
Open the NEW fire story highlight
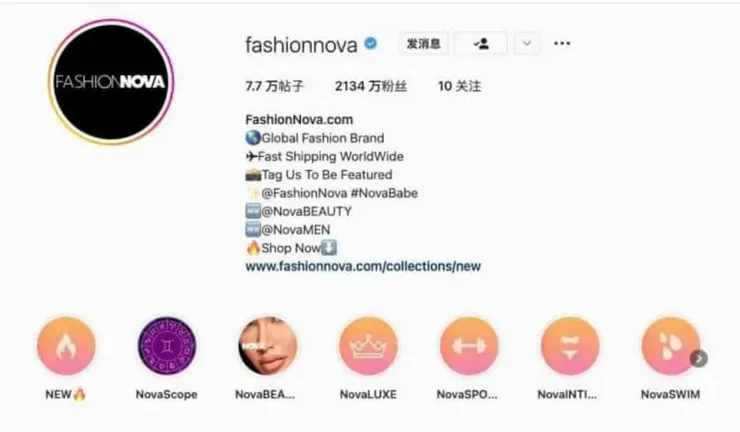coord(66,346)
